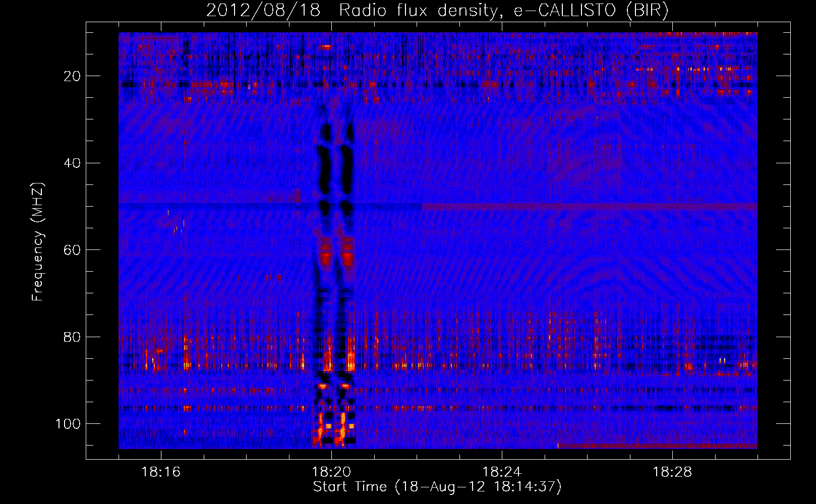Click the "20" frequency tick label
816x504 pixels.
73,76
